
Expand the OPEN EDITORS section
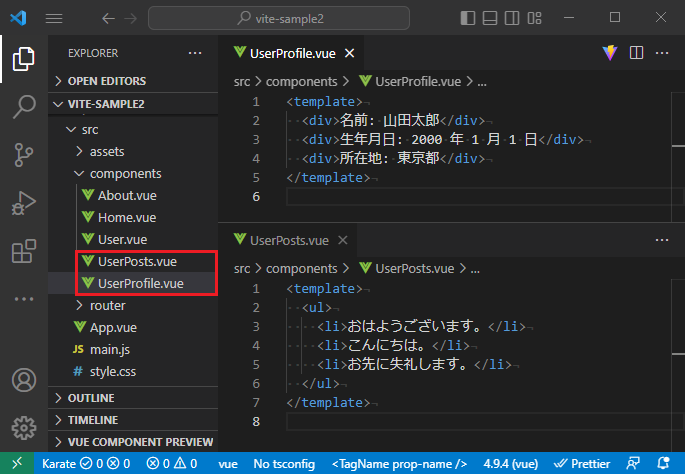coord(133,81)
